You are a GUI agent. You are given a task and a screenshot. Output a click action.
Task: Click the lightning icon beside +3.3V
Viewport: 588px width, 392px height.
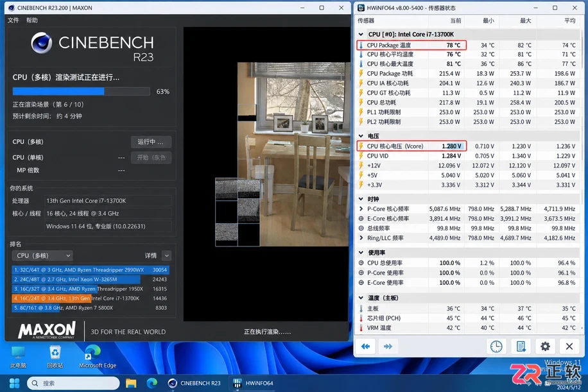(361, 185)
